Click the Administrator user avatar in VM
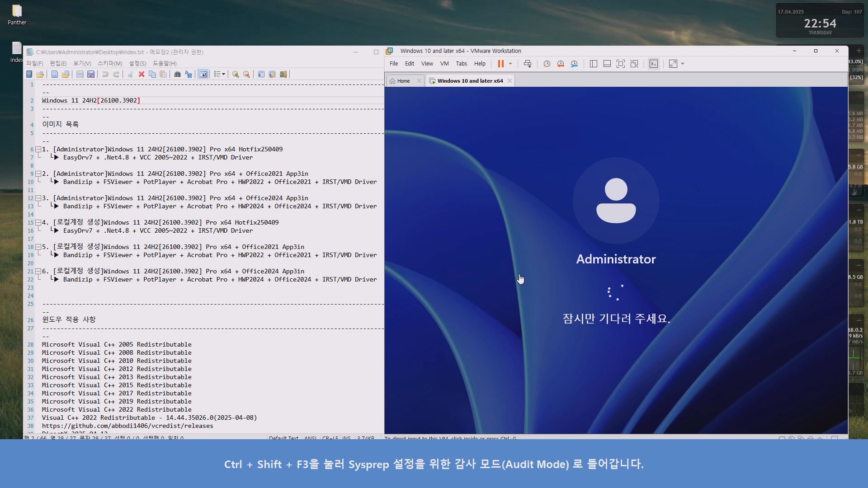The width and height of the screenshot is (868, 488). click(616, 201)
